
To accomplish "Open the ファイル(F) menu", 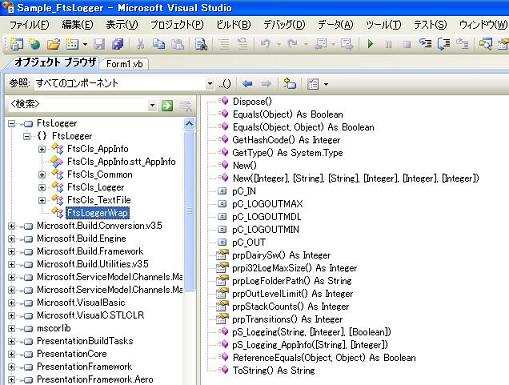I will pyautogui.click(x=29, y=25).
